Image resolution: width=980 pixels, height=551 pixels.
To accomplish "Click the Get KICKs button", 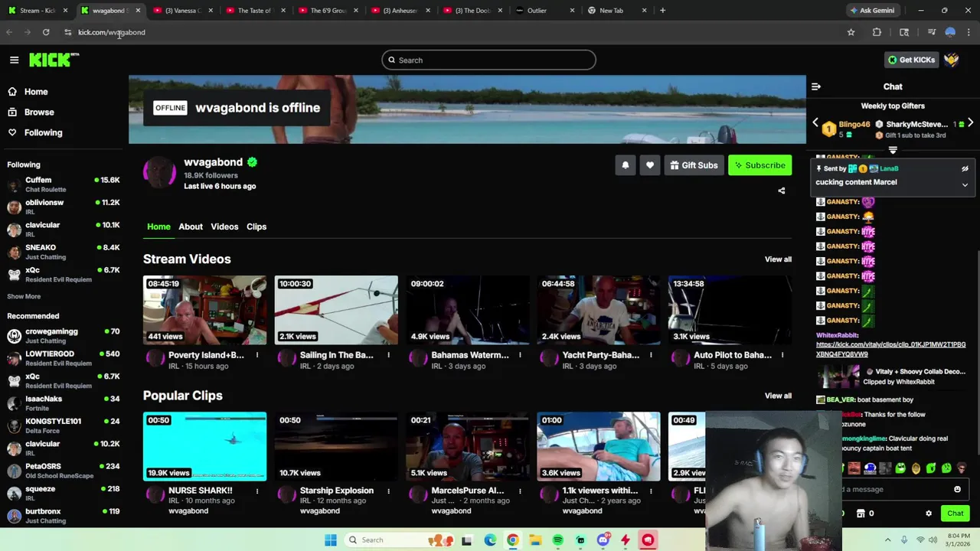I will tap(911, 60).
